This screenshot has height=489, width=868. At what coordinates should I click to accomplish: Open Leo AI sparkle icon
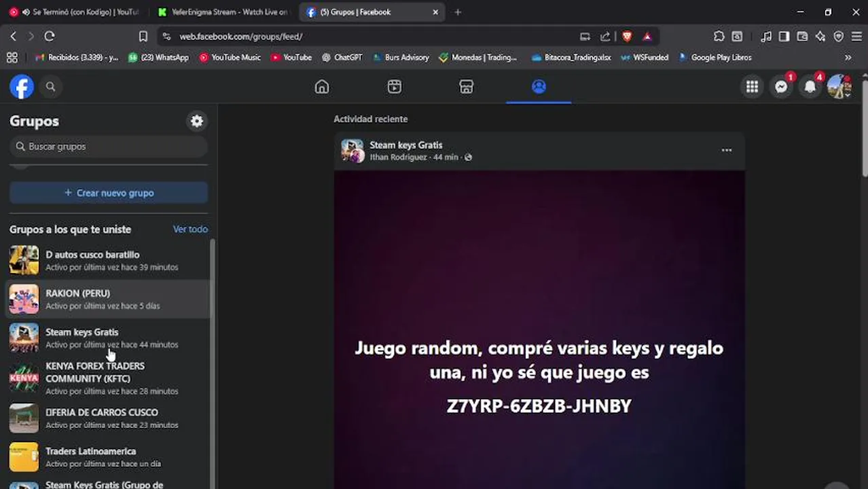click(820, 37)
